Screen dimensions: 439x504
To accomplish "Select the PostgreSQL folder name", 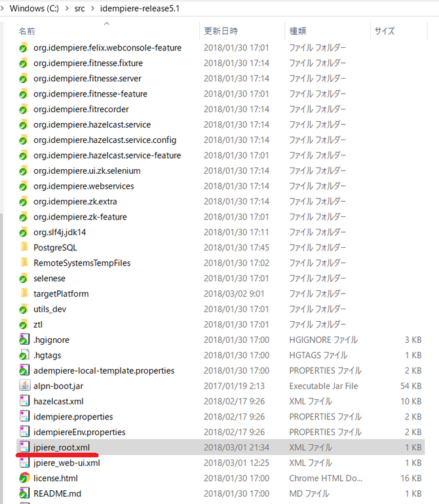I will click(x=55, y=248).
